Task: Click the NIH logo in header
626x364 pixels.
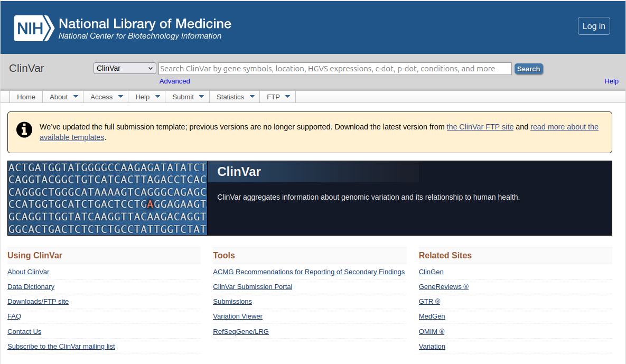Action: pos(34,28)
